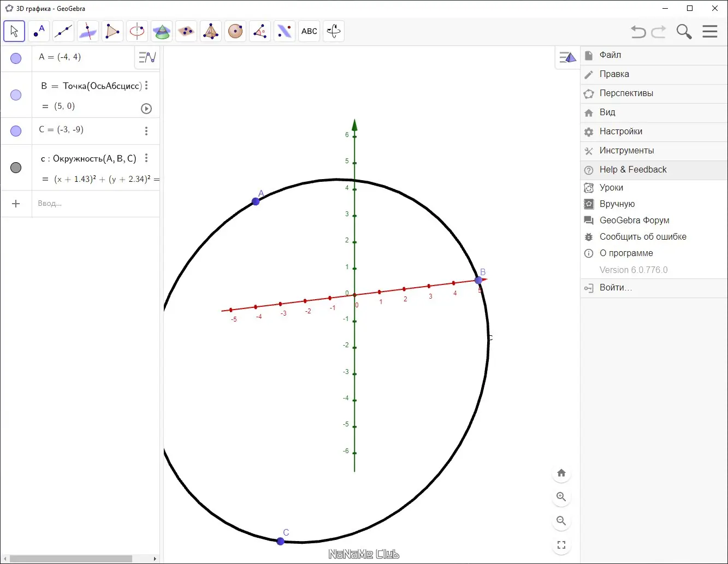
Task: Expand the Инструменты menu section
Action: coord(654,151)
